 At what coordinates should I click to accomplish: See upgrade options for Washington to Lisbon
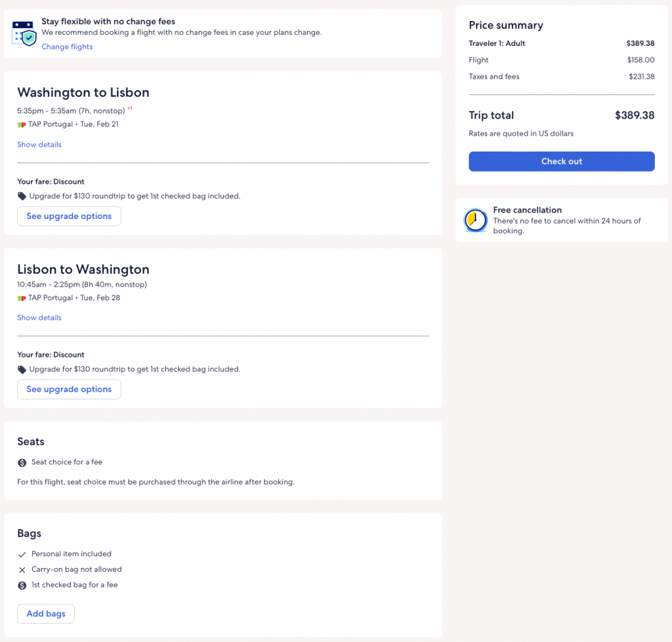point(69,216)
